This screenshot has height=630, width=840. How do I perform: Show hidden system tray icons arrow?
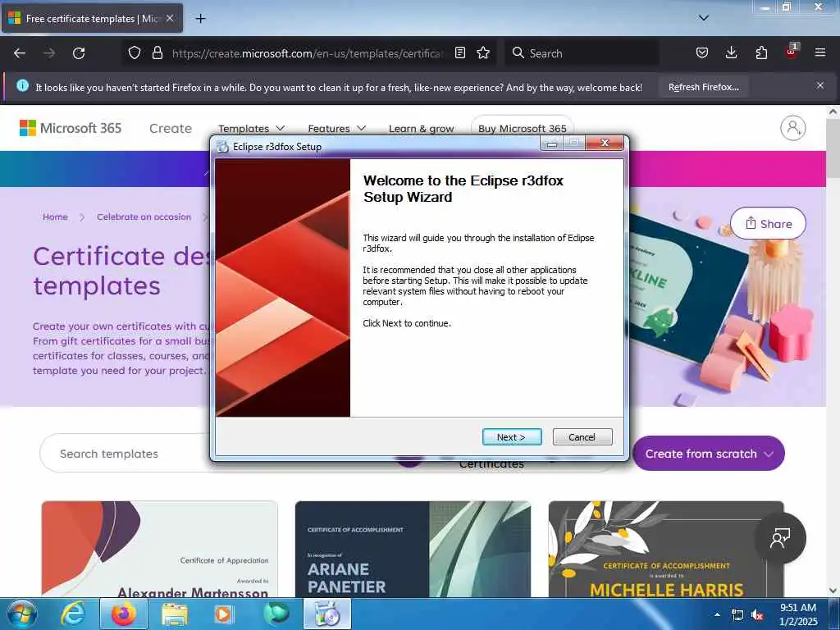click(717, 614)
